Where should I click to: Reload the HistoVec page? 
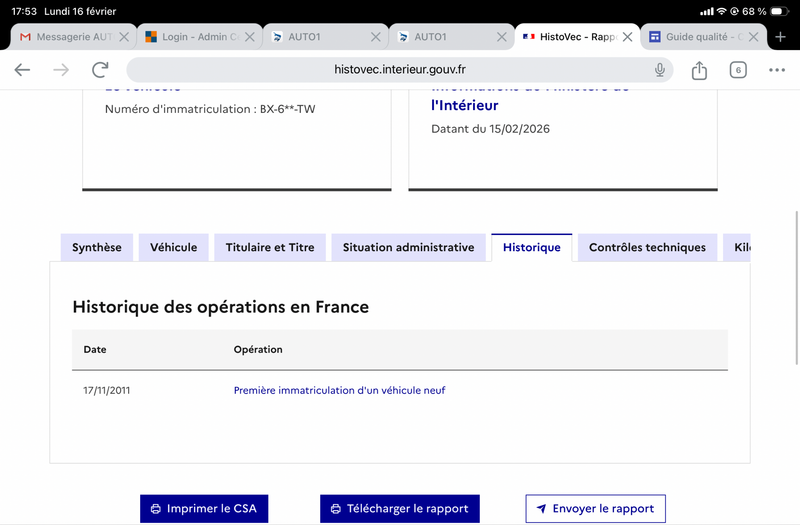[100, 69]
